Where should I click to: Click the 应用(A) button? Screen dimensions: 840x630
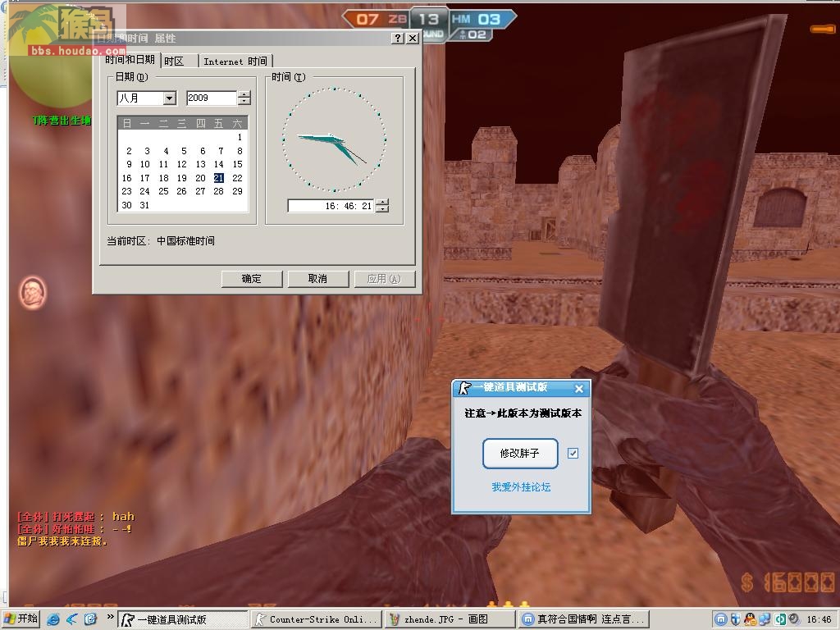click(x=384, y=279)
